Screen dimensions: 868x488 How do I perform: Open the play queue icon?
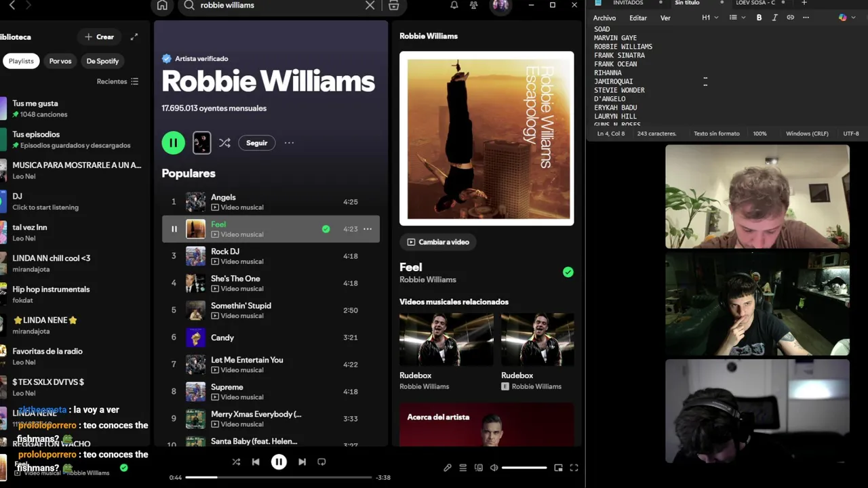click(463, 468)
